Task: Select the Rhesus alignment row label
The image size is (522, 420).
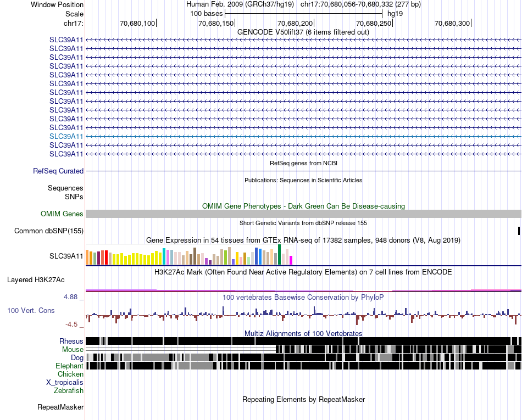Action: coord(71,341)
